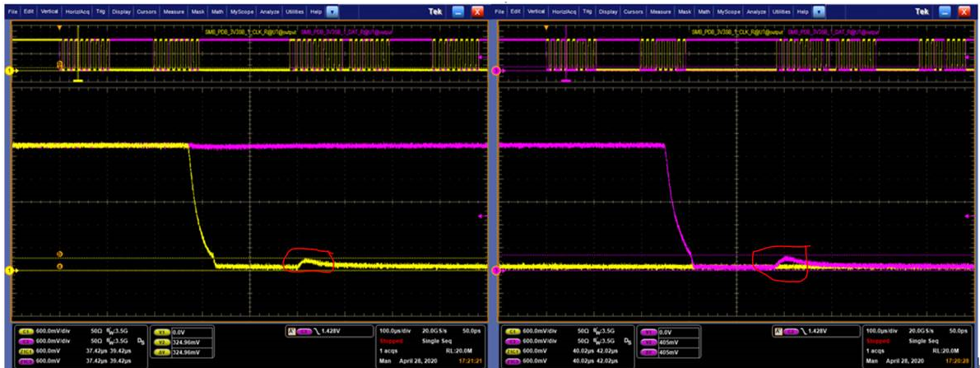
Task: Expand the menu dropdown arrow after Help, right window
Action: 820,12
